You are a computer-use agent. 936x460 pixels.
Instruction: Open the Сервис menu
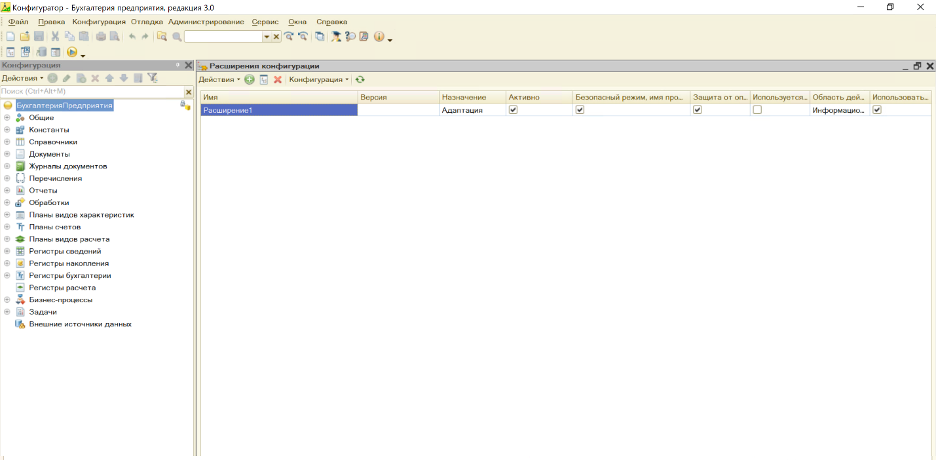tap(265, 21)
